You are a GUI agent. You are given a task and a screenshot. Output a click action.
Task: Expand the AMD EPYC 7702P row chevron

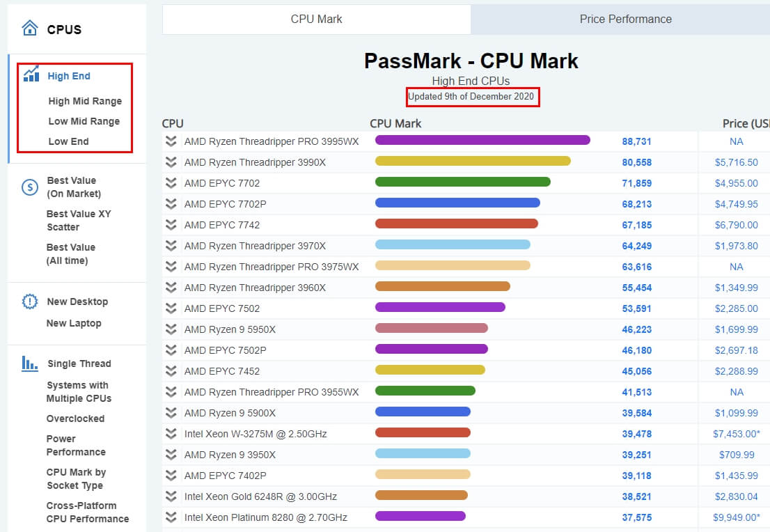tap(171, 204)
